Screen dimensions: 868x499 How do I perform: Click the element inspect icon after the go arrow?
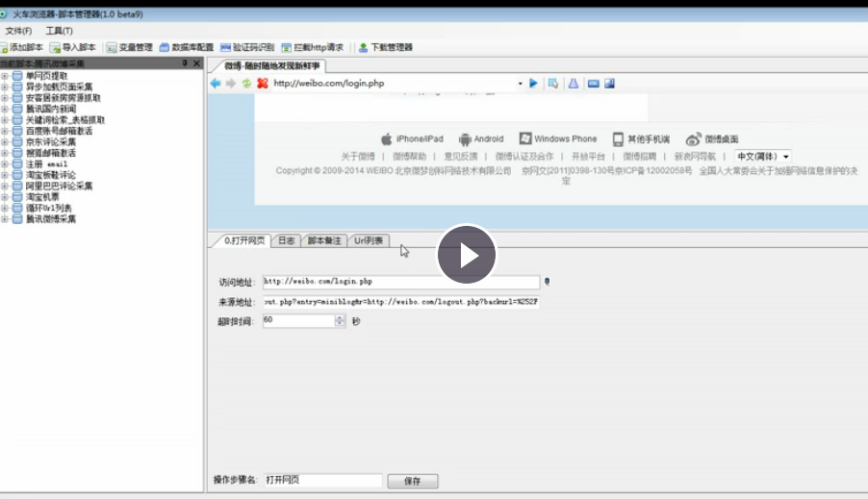click(x=553, y=84)
